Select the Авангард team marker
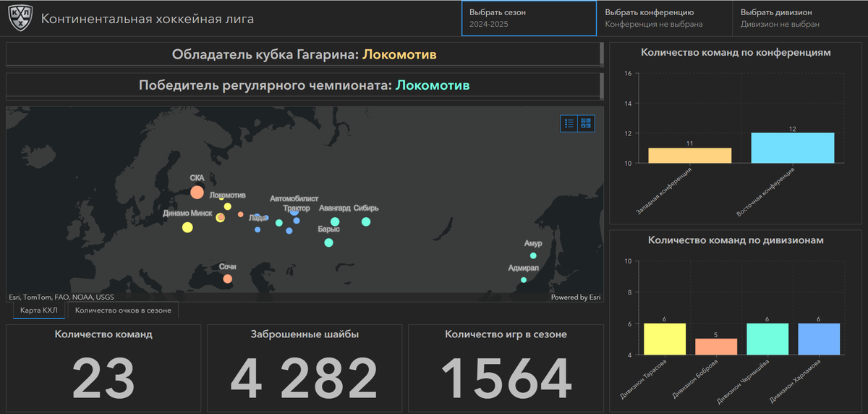868x414 pixels. pos(335,222)
